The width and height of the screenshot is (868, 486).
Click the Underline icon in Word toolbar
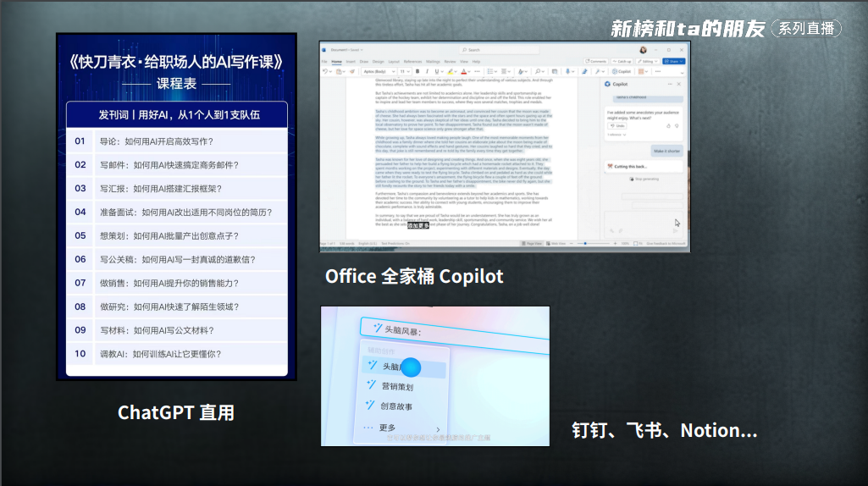437,71
